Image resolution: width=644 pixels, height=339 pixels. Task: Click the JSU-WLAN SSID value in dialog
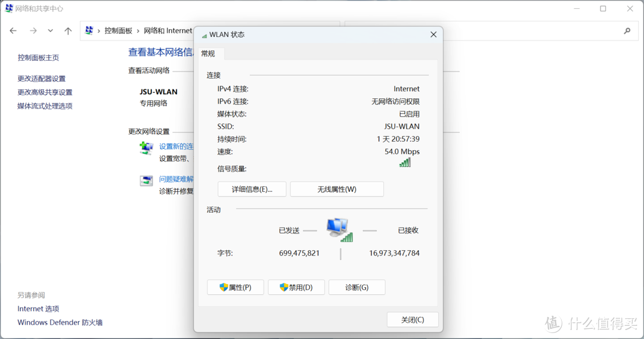[x=402, y=126]
